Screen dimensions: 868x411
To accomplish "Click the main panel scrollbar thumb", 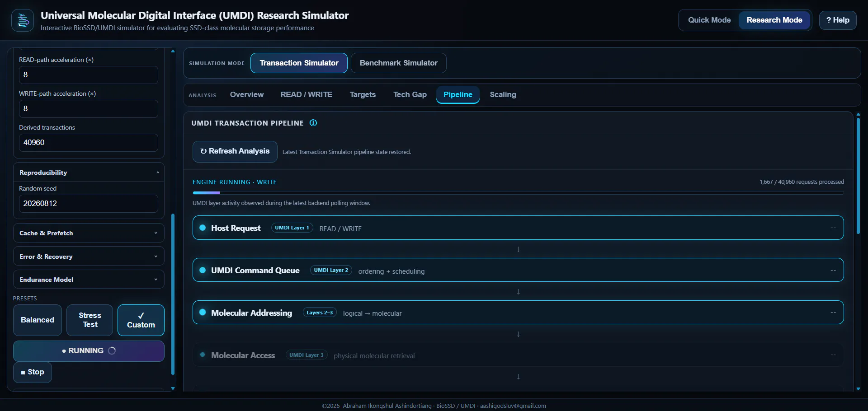I will click(858, 176).
